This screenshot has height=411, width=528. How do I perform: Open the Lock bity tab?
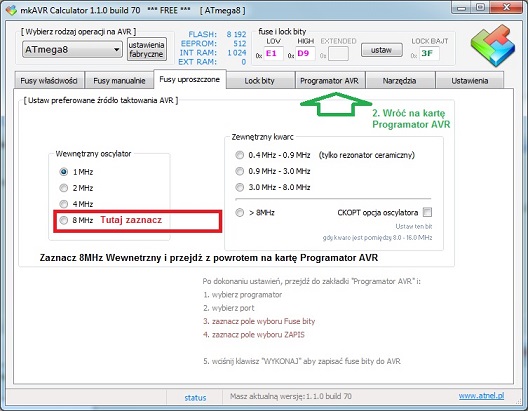[260, 81]
